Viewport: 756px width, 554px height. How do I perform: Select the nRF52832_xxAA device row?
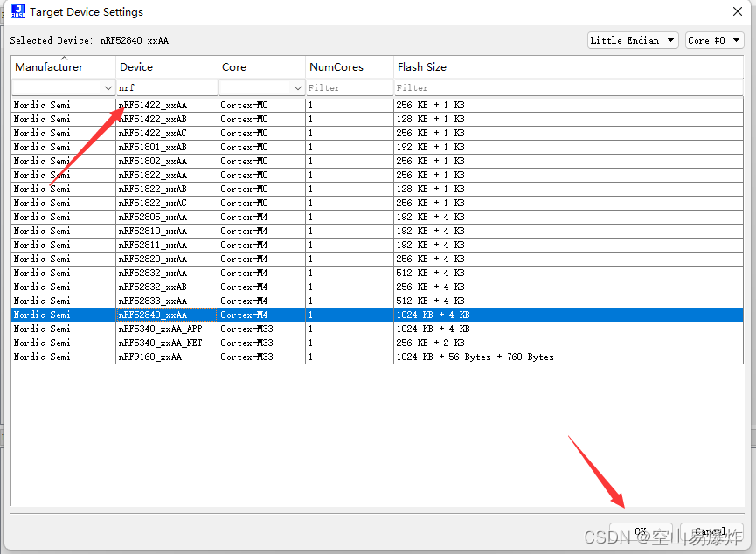click(377, 273)
